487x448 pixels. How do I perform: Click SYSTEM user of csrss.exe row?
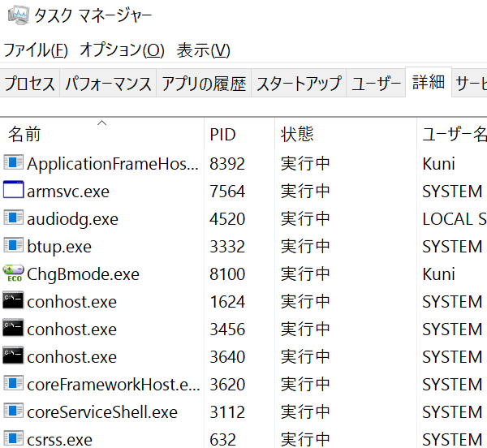pos(452,440)
